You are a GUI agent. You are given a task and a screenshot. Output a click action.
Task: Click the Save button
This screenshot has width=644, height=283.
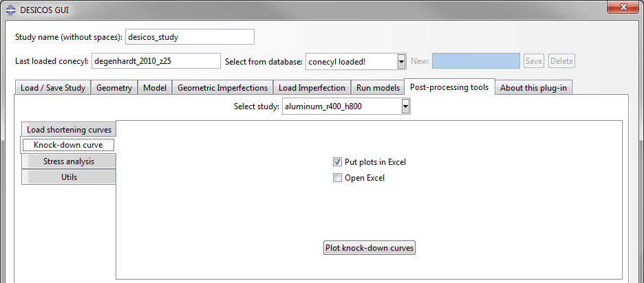pyautogui.click(x=534, y=61)
